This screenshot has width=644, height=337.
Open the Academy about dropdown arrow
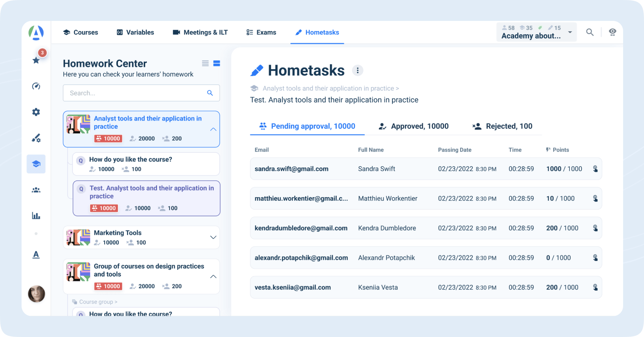point(570,32)
